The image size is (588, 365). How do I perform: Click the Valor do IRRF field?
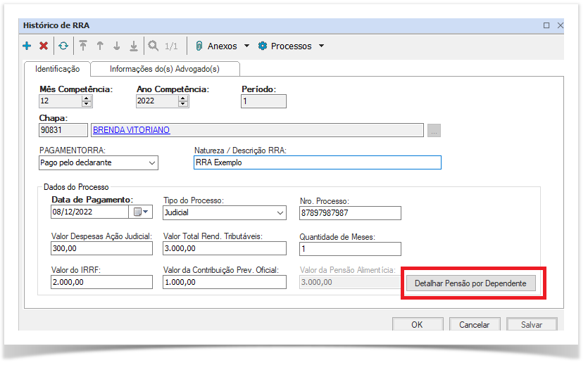click(101, 282)
